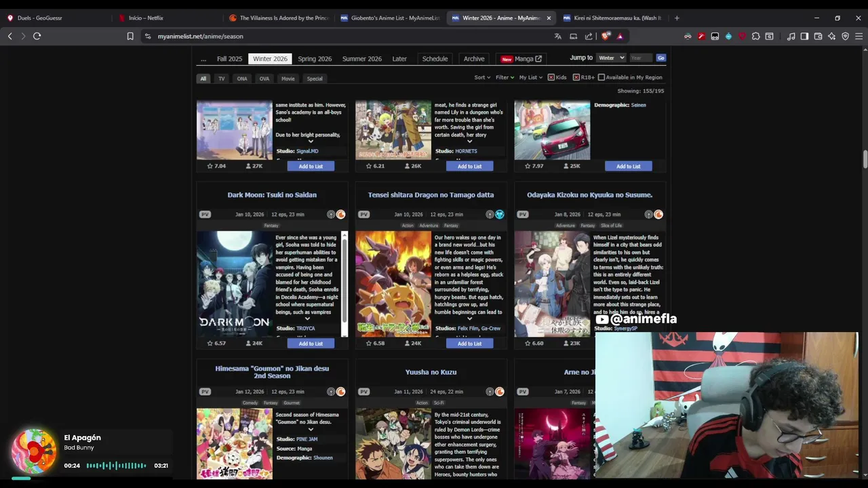This screenshot has height=488, width=868.
Task: Switch to the Summer 2026 season tab
Action: tap(362, 59)
